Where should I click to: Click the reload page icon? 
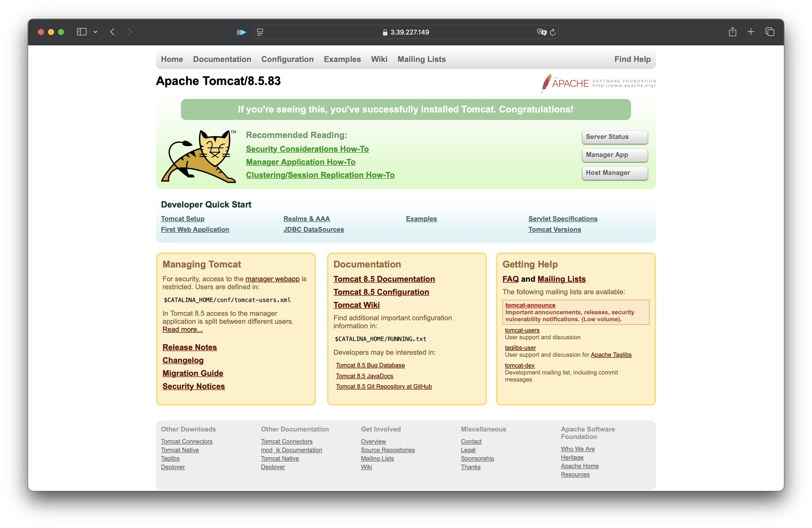tap(553, 32)
